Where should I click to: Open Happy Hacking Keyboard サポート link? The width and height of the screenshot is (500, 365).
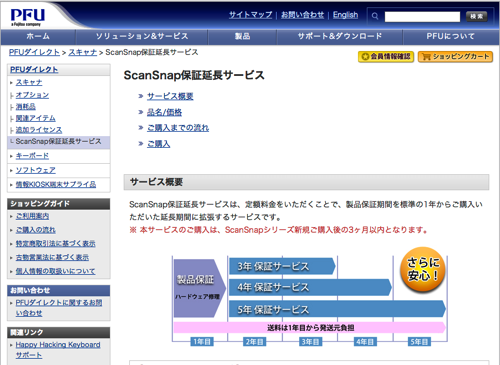(58, 350)
